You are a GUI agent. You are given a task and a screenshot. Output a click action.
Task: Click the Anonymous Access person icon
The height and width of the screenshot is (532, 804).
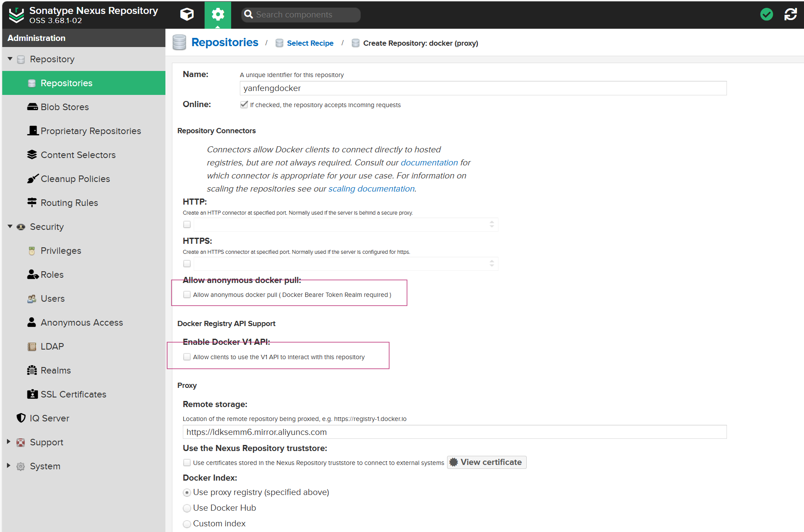point(31,322)
